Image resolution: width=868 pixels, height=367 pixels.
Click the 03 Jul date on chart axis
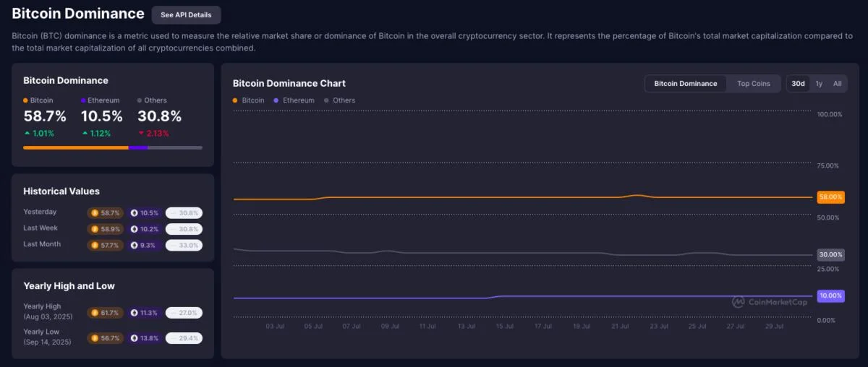[275, 326]
